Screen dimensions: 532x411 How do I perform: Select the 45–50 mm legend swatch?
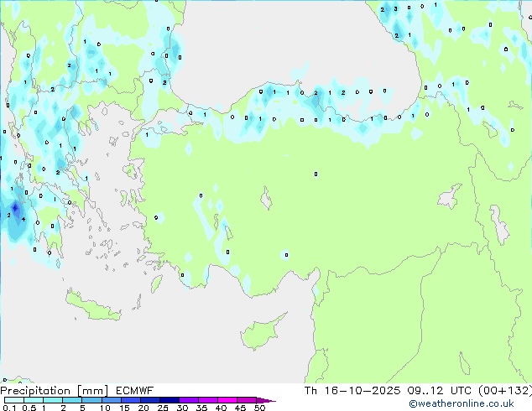[x=247, y=400]
